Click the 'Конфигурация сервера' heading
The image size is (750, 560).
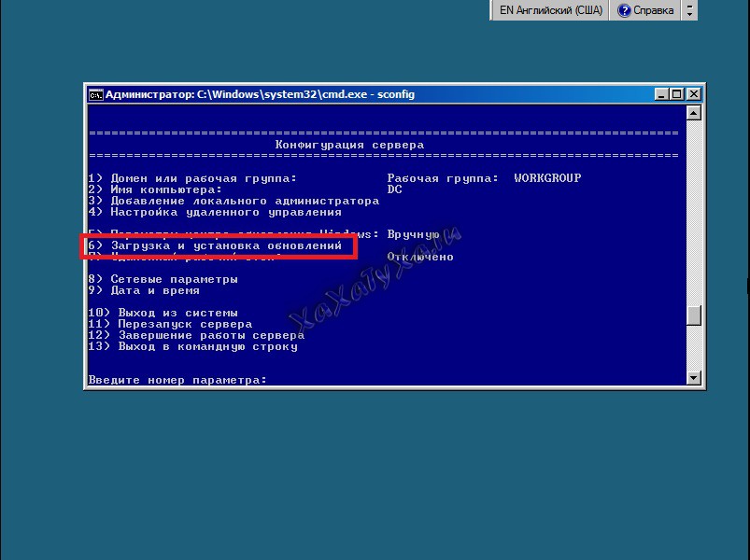349,145
